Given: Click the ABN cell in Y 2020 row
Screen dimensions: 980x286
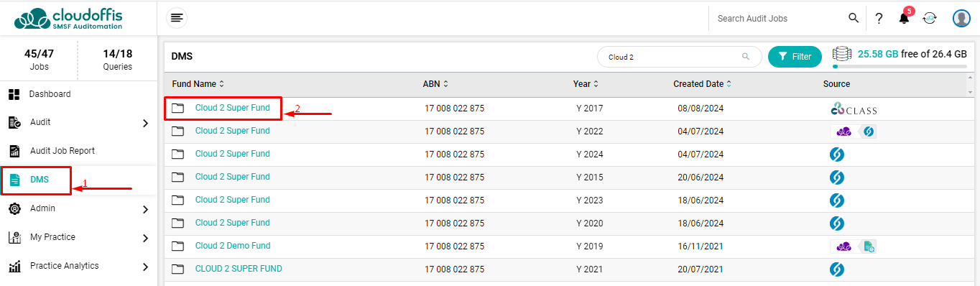Looking at the screenshot, I should coord(454,223).
